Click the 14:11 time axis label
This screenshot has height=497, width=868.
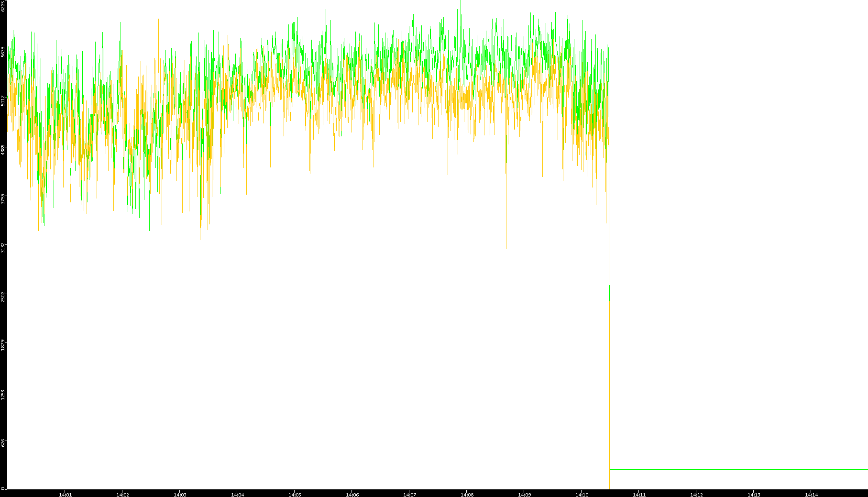(639, 495)
